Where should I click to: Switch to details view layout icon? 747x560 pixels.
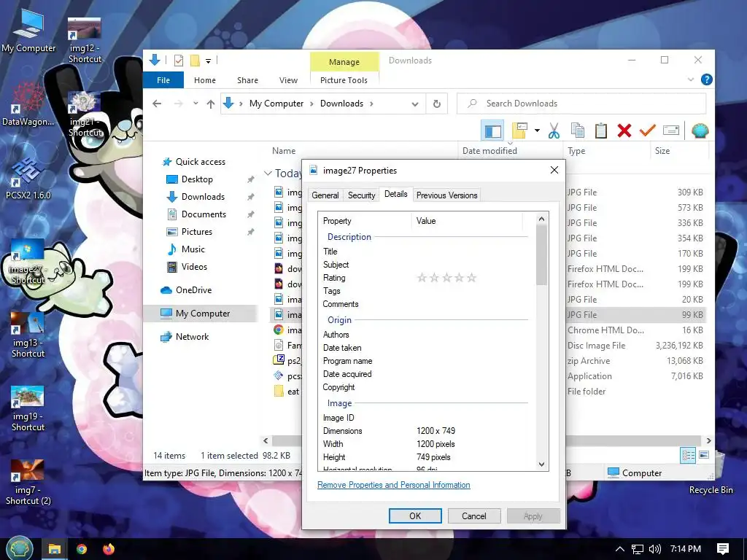pyautogui.click(x=688, y=455)
